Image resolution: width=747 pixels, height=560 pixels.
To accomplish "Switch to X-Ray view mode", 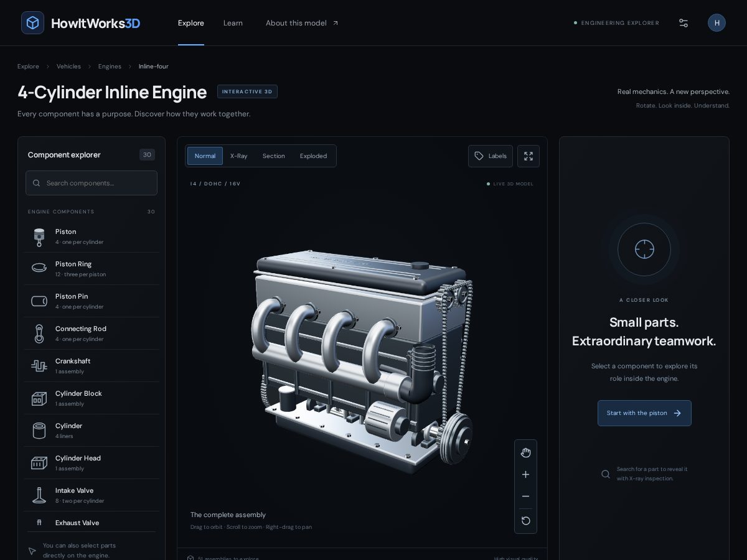I will 238,156.
